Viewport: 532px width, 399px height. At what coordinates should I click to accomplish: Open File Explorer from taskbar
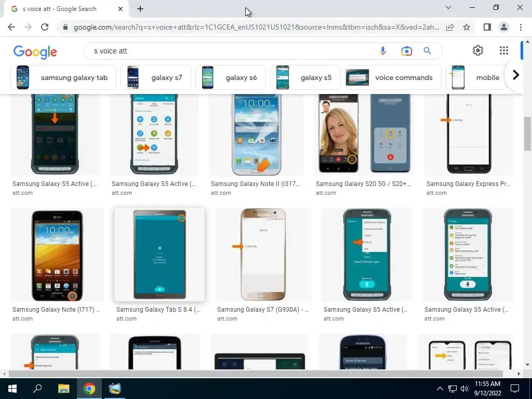point(63,389)
